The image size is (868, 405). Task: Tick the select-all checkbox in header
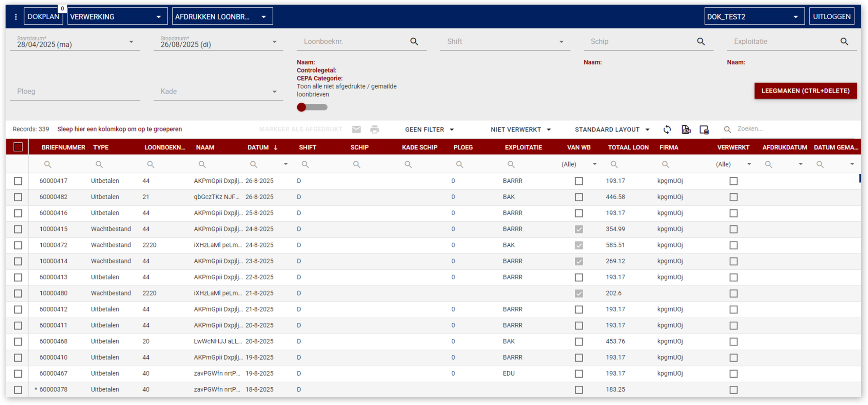click(x=18, y=147)
